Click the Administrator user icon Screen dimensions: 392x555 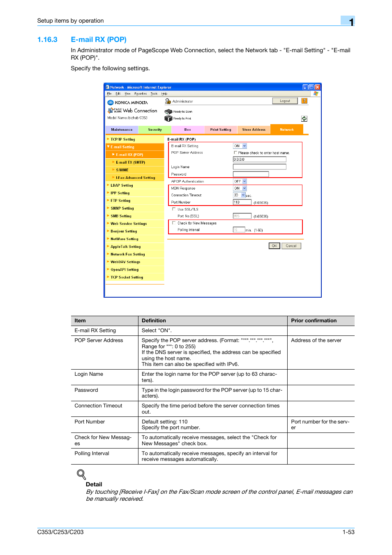pyautogui.click(x=168, y=101)
